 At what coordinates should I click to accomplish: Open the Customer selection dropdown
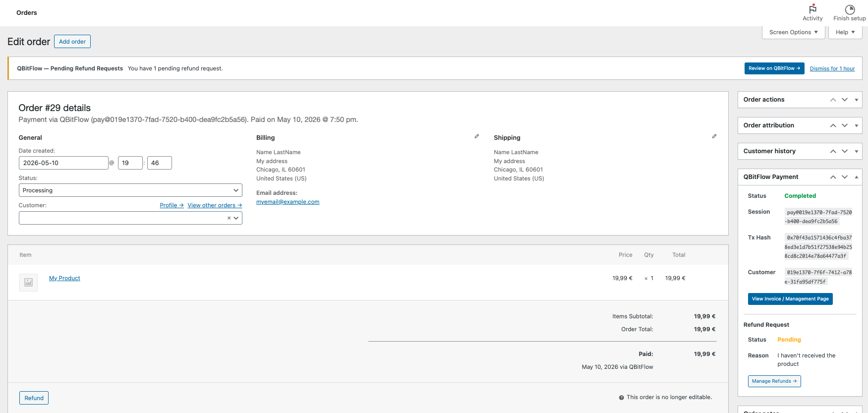tap(130, 218)
